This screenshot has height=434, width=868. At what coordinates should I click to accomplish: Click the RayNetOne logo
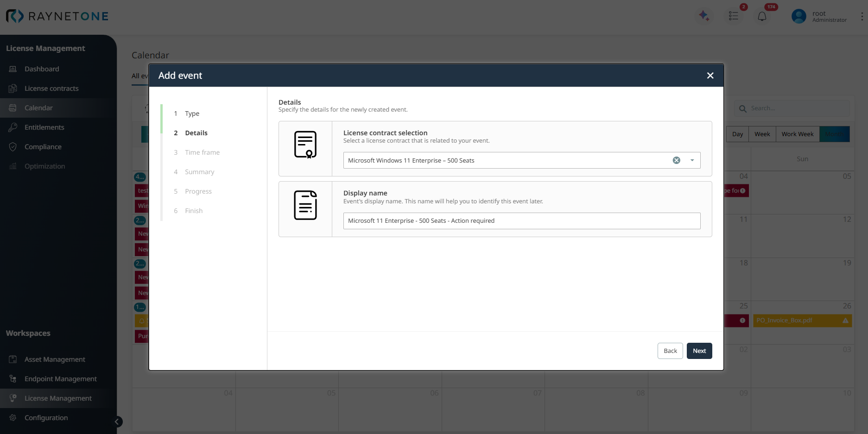(x=57, y=16)
